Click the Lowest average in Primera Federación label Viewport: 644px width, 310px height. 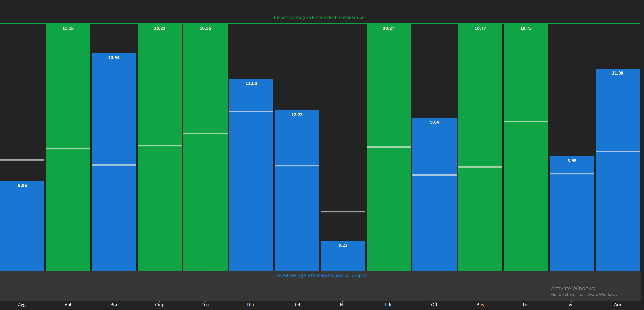tap(320, 275)
